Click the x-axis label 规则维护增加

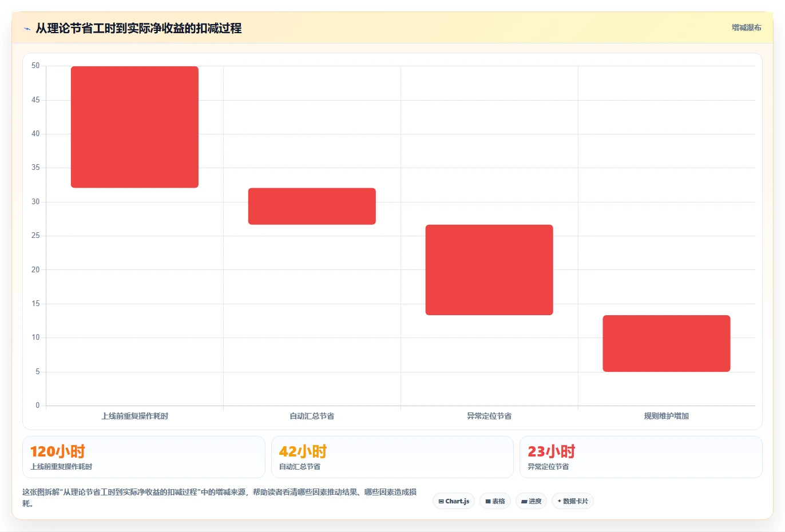[x=667, y=416]
